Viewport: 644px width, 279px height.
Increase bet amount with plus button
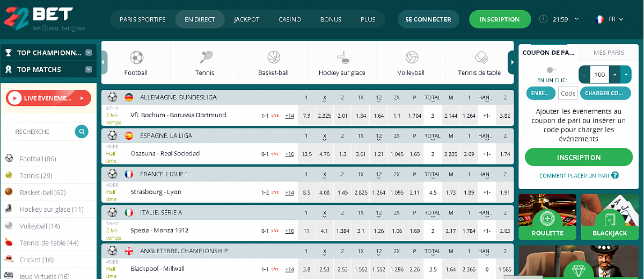click(615, 75)
